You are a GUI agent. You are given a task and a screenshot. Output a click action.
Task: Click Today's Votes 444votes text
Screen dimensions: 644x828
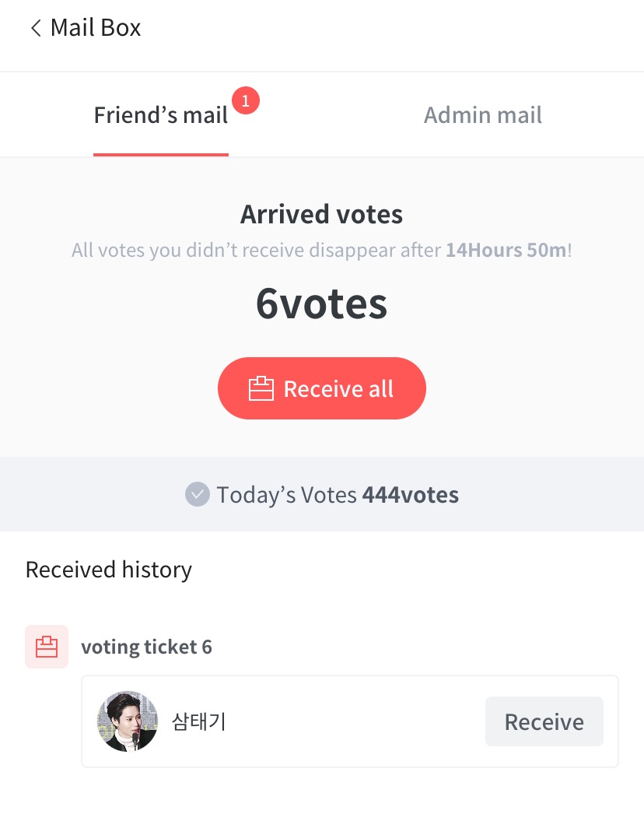point(338,494)
